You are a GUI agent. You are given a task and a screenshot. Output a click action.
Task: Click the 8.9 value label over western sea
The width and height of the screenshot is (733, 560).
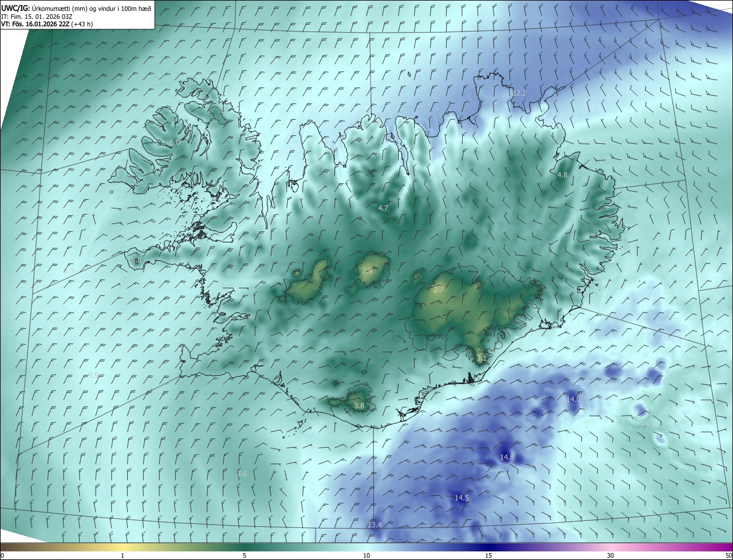click(x=69, y=270)
